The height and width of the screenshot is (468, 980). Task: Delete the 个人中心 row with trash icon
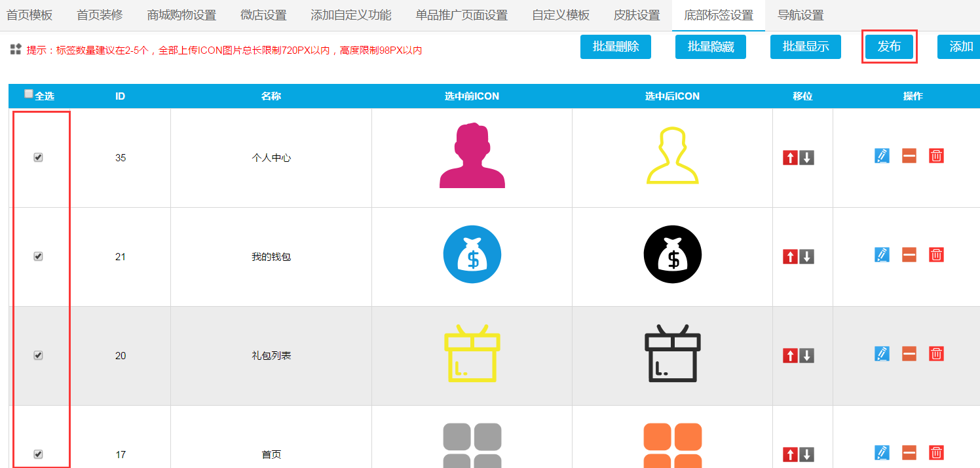click(937, 156)
